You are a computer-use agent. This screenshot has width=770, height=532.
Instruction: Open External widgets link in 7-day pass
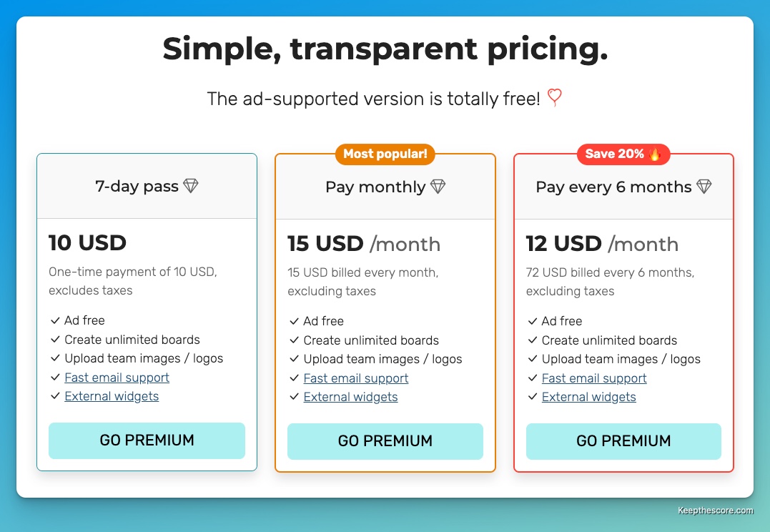(112, 396)
